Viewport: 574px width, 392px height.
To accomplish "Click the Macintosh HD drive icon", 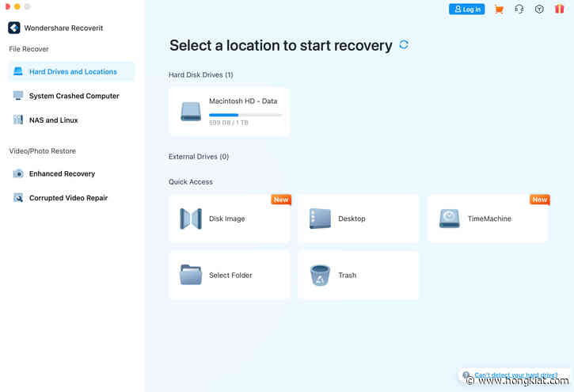I will coord(191,112).
